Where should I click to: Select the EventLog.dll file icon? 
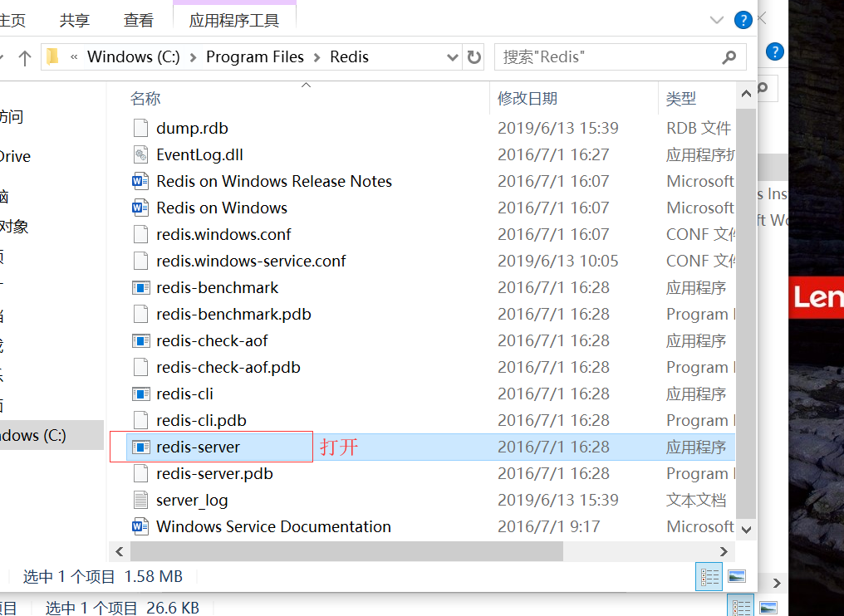141,155
